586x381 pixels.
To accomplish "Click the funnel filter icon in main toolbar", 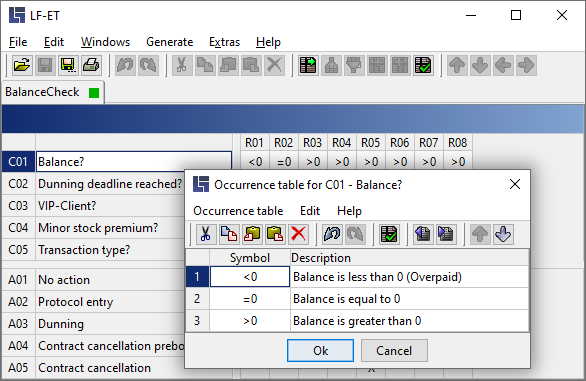I will pyautogui.click(x=354, y=65).
